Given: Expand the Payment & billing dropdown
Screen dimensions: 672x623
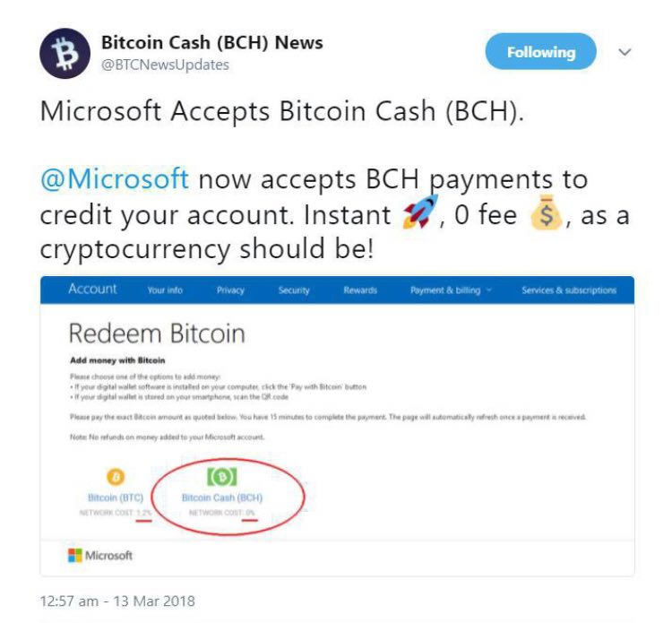Looking at the screenshot, I should pyautogui.click(x=451, y=290).
